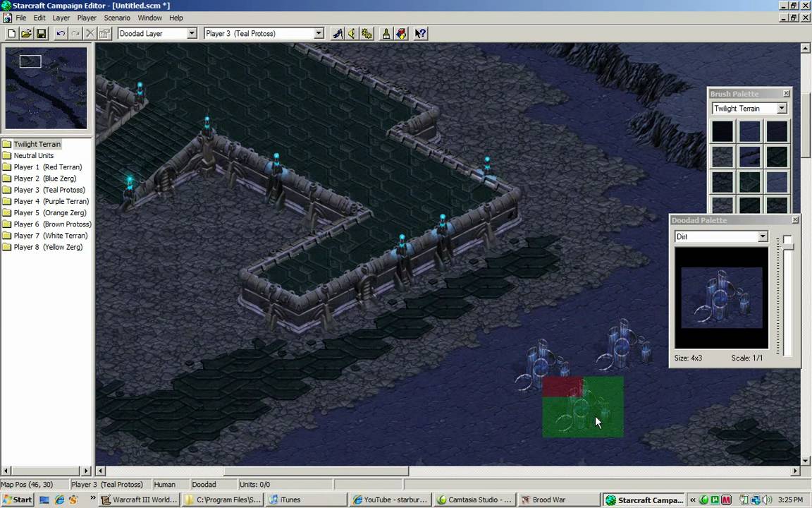This screenshot has height=508, width=812.
Task: Open the Player menu
Action: click(x=87, y=18)
